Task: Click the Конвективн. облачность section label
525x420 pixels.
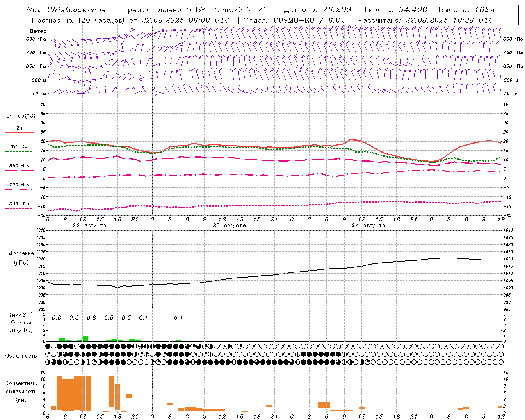Action: [21, 391]
